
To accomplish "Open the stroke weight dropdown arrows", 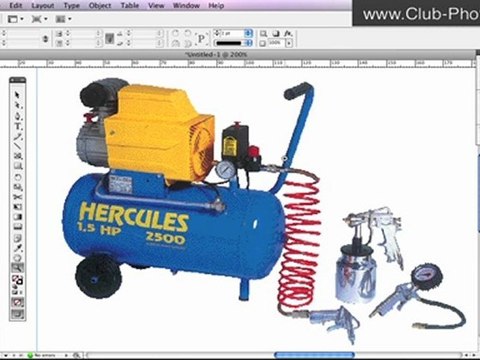I will pyautogui.click(x=249, y=33).
